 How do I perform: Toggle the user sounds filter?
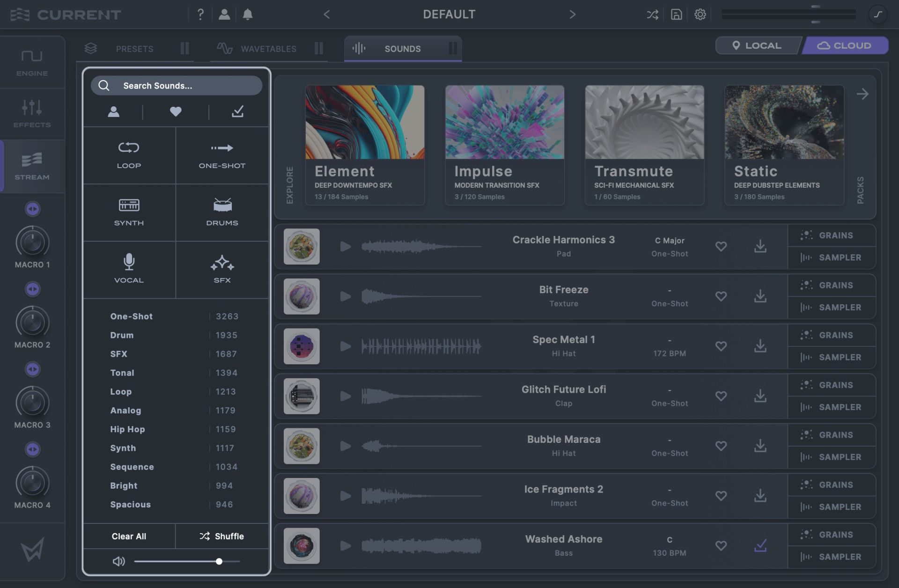click(x=113, y=111)
